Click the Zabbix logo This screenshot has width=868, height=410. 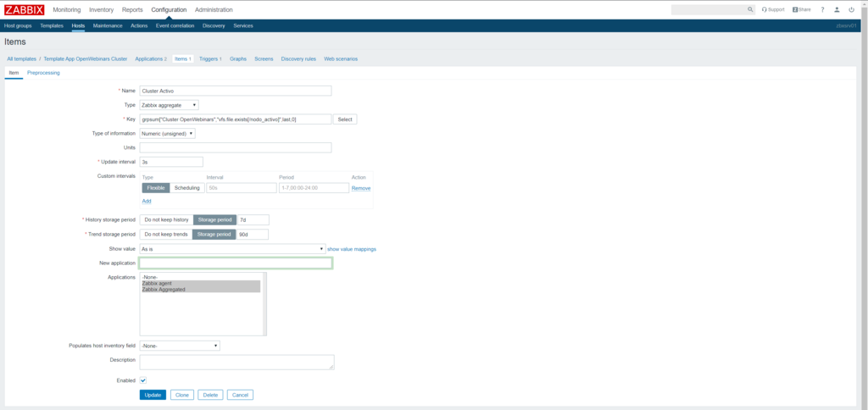[24, 9]
